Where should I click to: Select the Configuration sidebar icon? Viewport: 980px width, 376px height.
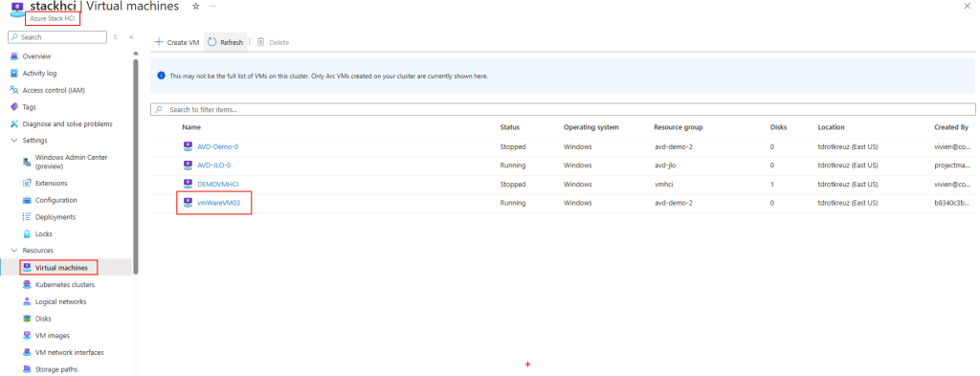[27, 201]
